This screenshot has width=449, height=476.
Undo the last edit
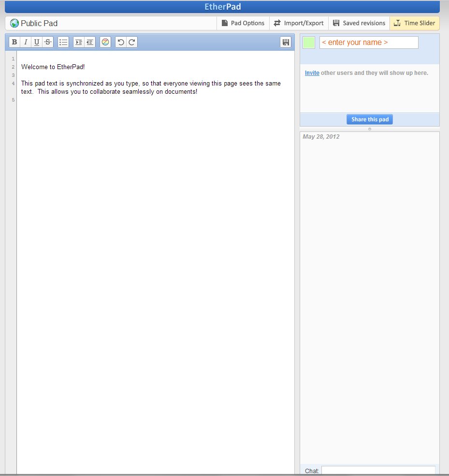tap(121, 42)
